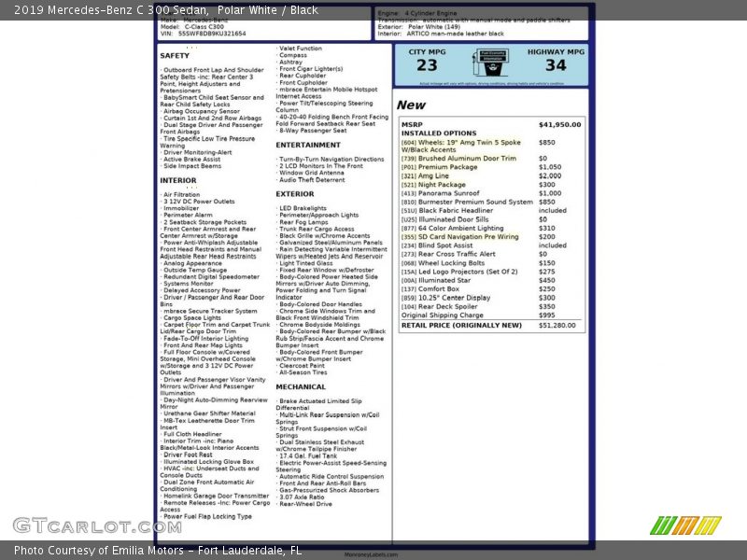Viewport: 747px width, 560px height.
Task: Click the 'MSRP' label
Action: point(412,125)
